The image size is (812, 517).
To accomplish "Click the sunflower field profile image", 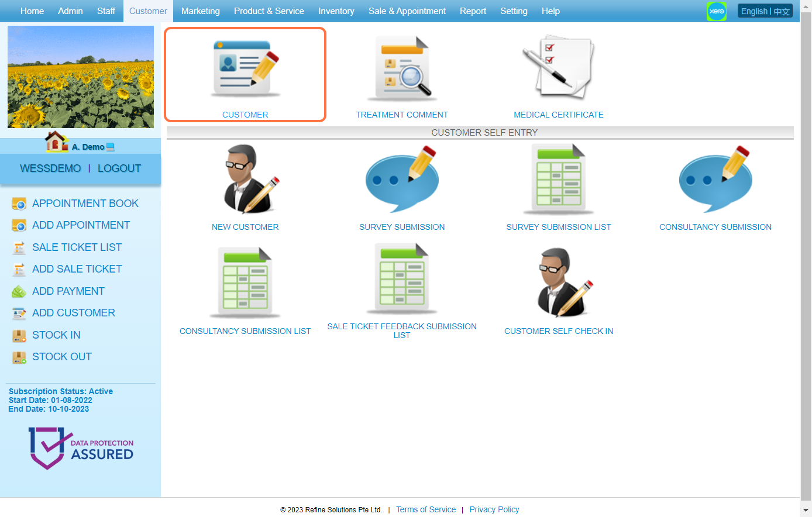I will point(81,77).
